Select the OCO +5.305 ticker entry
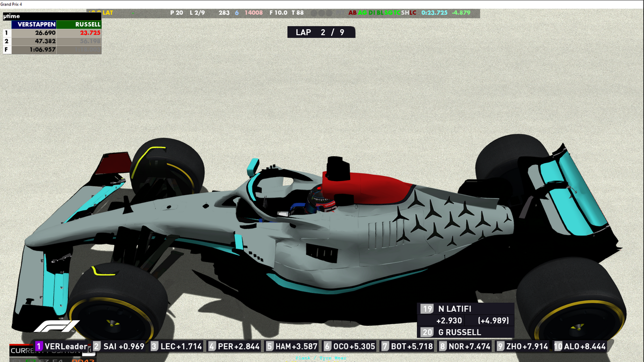Screen dimensions: 644x362 pyautogui.click(x=350, y=346)
